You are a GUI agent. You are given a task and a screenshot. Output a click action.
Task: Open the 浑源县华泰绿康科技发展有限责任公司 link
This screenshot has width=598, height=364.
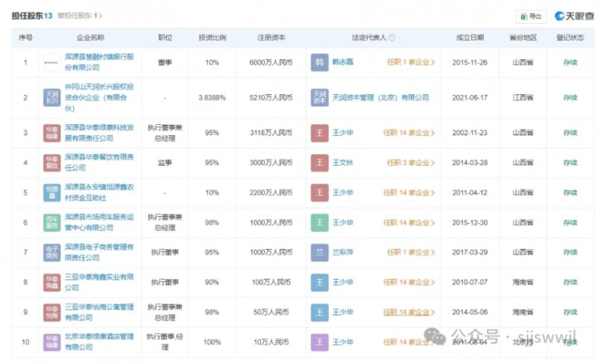[x=99, y=132]
